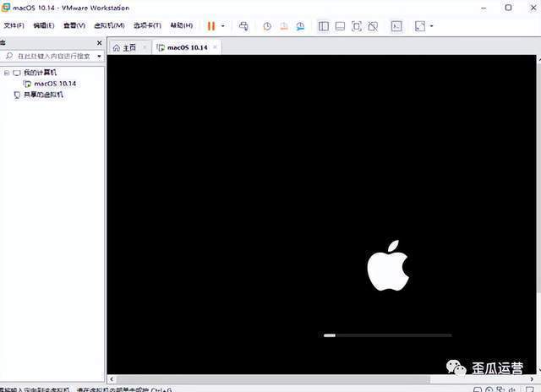This screenshot has height=392, width=541.
Task: Click the library search input field
Action: (x=52, y=56)
